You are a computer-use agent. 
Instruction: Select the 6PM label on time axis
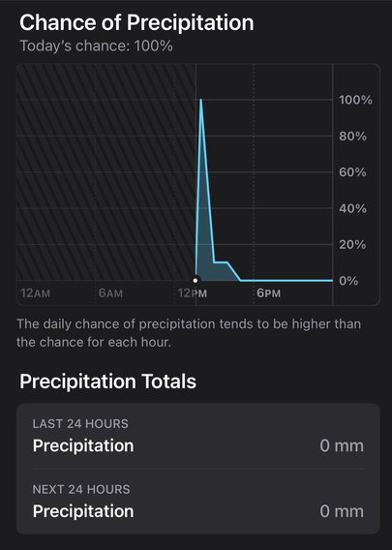pos(268,293)
